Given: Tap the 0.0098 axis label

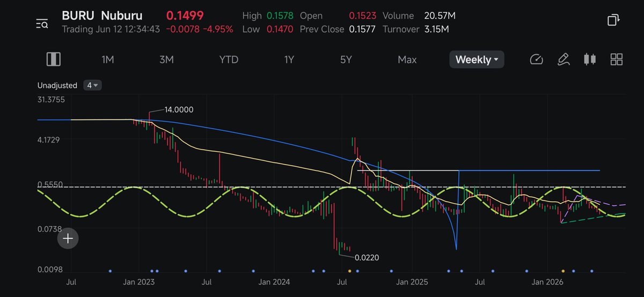Looking at the screenshot, I should point(50,270).
